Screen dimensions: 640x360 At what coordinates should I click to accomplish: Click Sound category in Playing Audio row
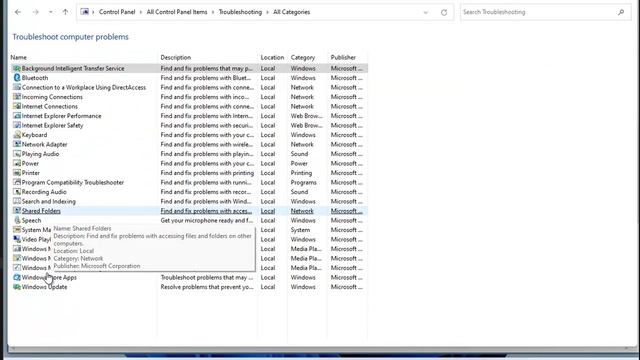(299, 154)
